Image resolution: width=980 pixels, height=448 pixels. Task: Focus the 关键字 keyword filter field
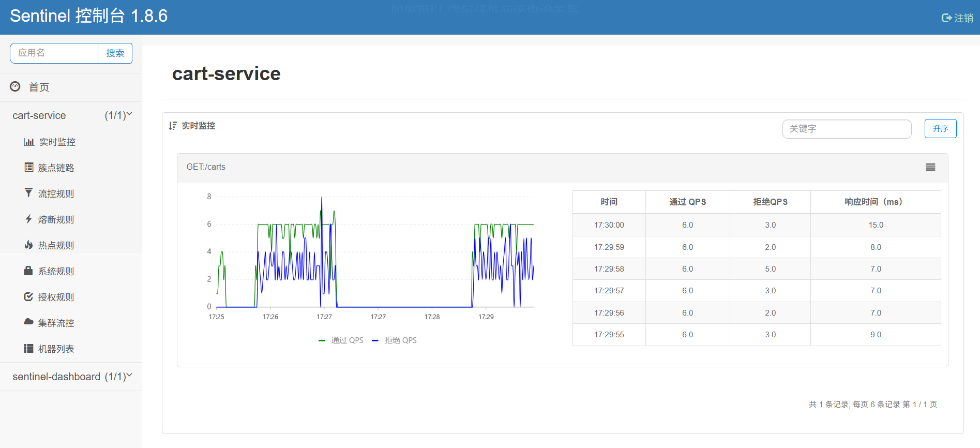(x=847, y=129)
